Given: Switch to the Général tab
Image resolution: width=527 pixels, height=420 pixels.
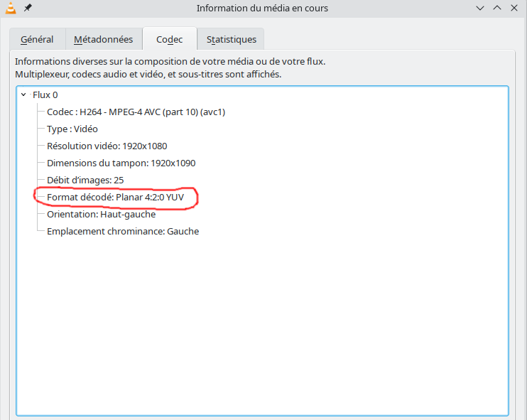Looking at the screenshot, I should 37,39.
